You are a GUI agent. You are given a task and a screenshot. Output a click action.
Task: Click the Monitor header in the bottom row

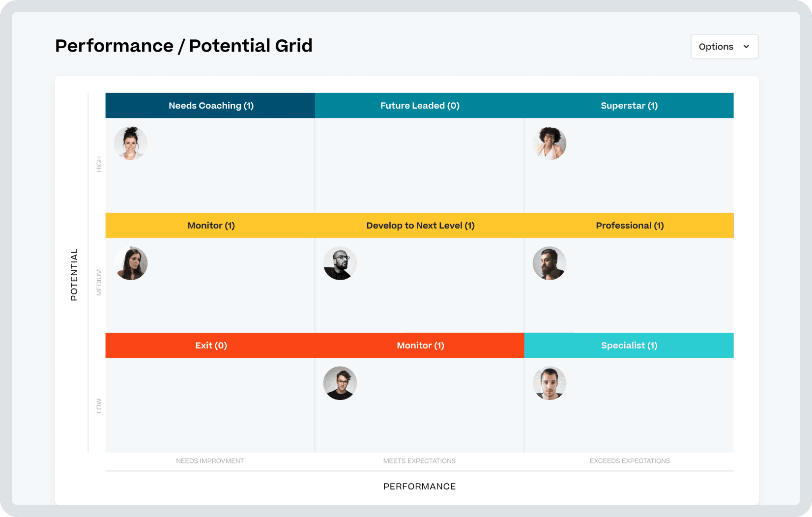419,345
